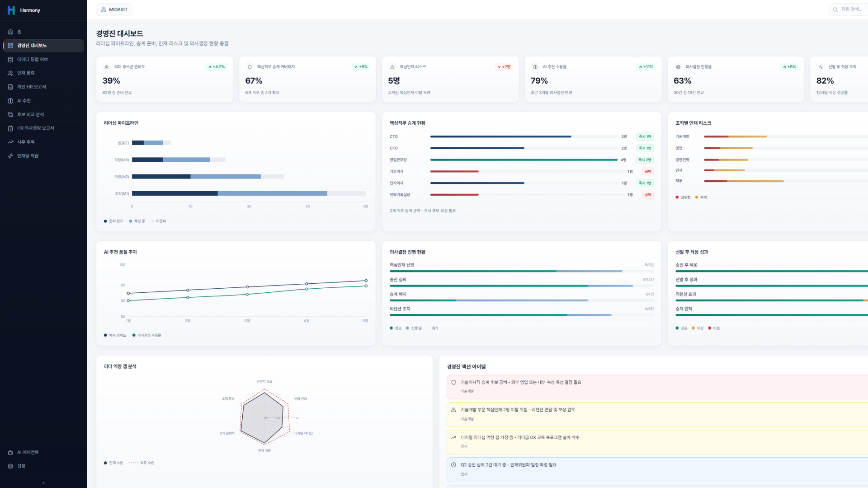868x488 pixels.
Task: Click the 2개 직무 승계 공백 note
Action: pos(423,211)
